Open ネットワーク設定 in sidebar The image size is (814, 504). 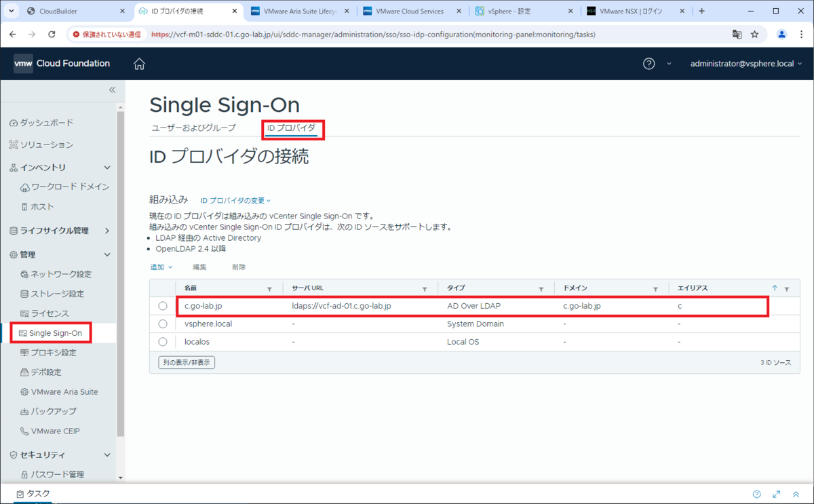(x=56, y=274)
